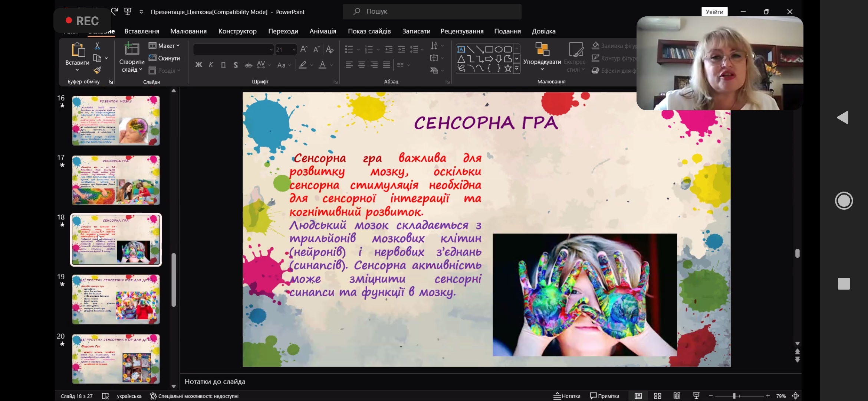Select slide 17 thumbnail
The height and width of the screenshot is (401, 868).
click(116, 180)
